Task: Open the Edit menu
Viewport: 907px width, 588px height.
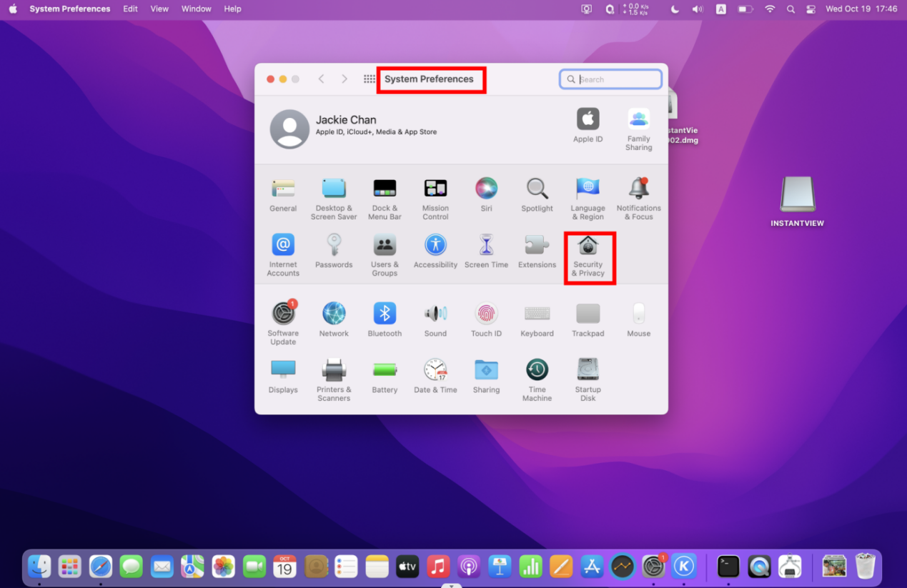Action: [x=130, y=9]
